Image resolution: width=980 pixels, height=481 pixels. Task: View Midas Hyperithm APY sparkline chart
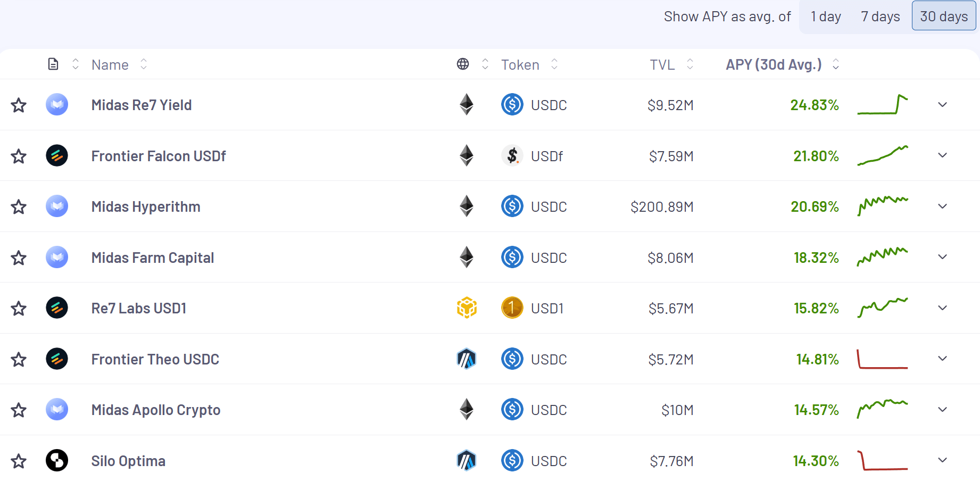[883, 206]
